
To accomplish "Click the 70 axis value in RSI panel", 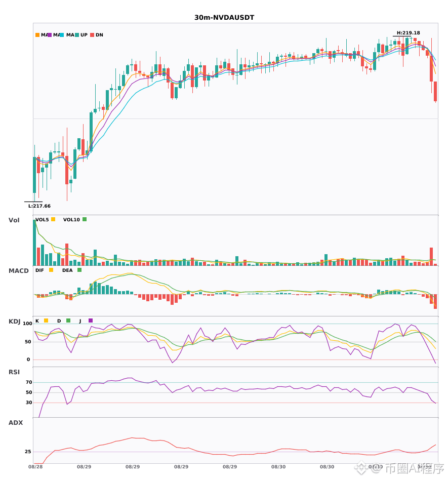I will coord(29,382).
